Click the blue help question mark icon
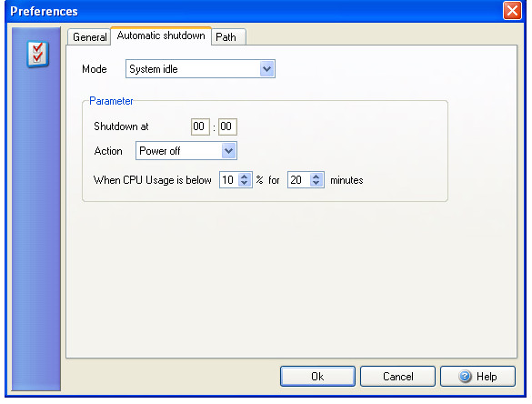Screen dimensions: 532x404 [465, 376]
